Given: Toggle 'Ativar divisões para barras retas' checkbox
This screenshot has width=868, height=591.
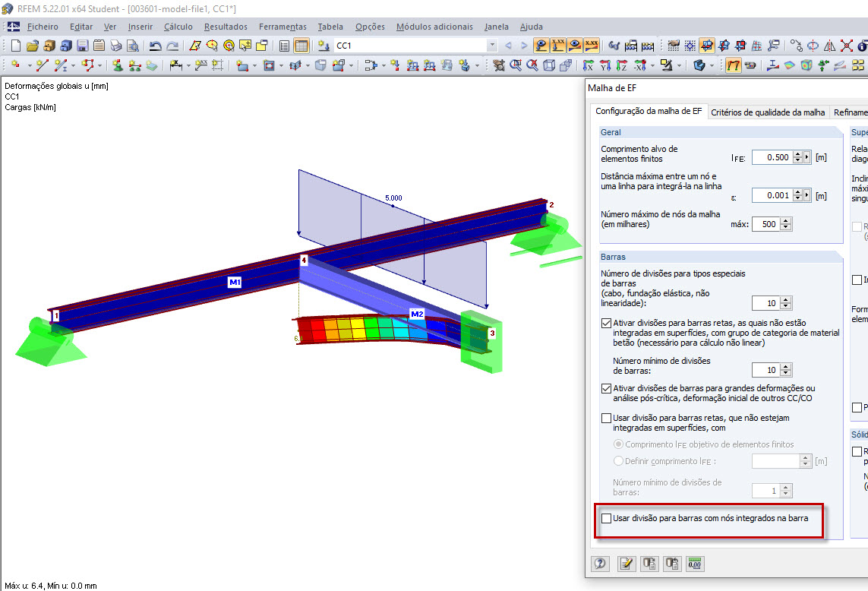Looking at the screenshot, I should pyautogui.click(x=606, y=323).
